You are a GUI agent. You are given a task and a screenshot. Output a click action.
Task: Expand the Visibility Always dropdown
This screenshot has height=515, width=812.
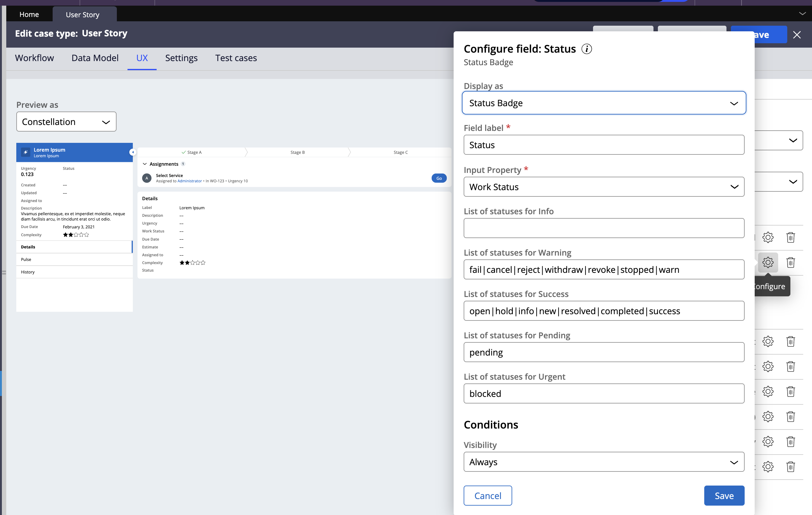(604, 462)
